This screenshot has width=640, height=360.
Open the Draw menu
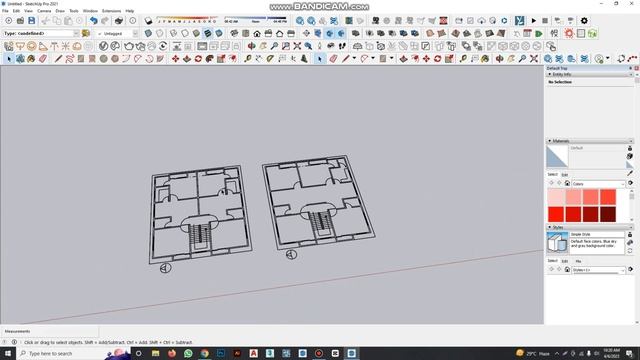click(60, 11)
